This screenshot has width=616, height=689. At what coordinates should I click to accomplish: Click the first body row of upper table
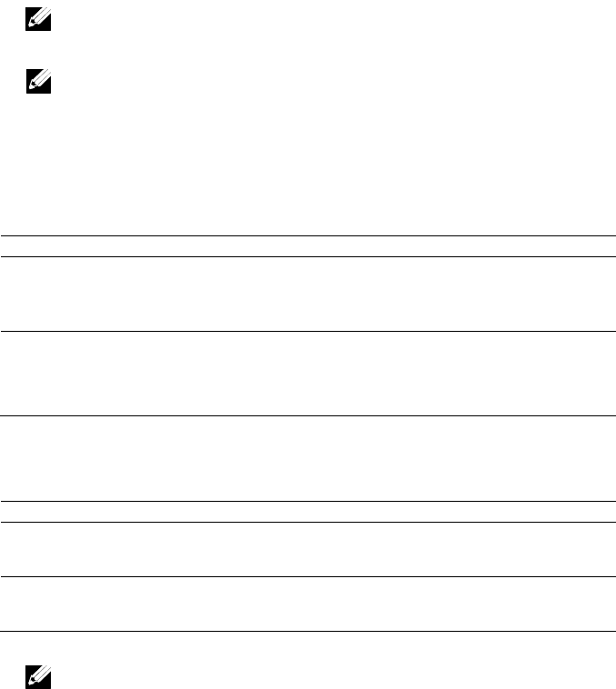click(308, 294)
